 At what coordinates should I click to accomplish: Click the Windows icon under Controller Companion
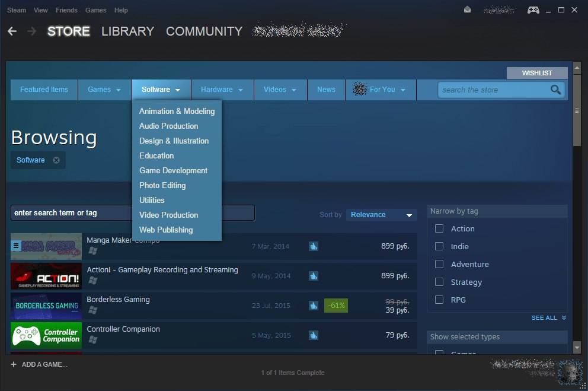pos(93,339)
